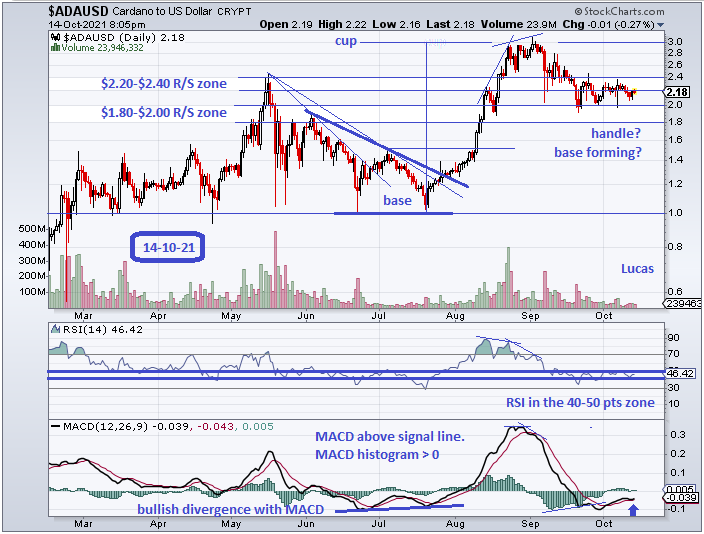Click the 'Sep' label on price chart axis
The height and width of the screenshot is (534, 704).
point(530,316)
